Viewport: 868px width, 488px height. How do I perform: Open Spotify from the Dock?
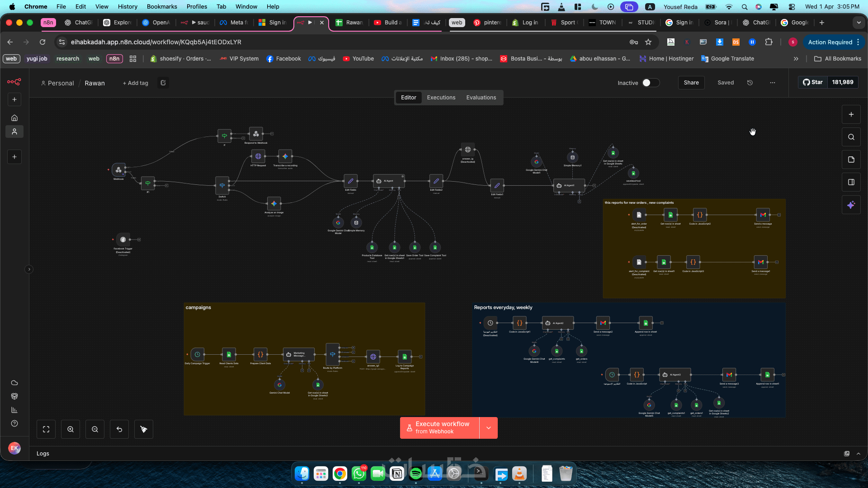[415, 474]
